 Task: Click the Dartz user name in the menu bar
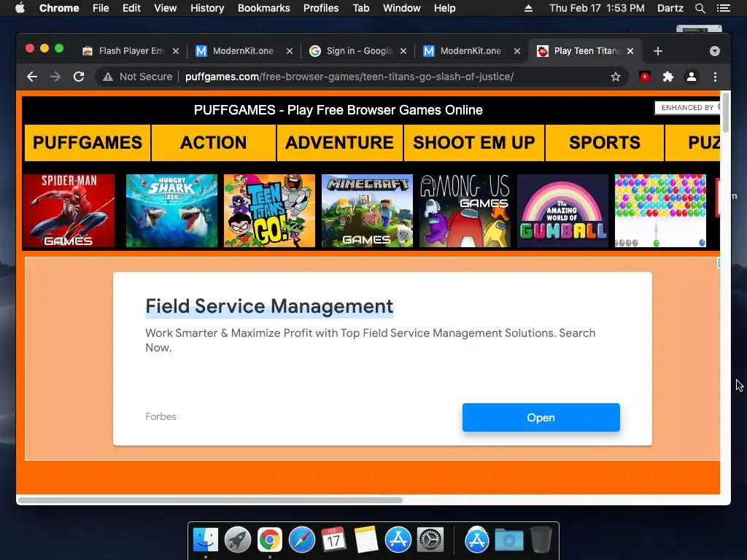coord(670,8)
